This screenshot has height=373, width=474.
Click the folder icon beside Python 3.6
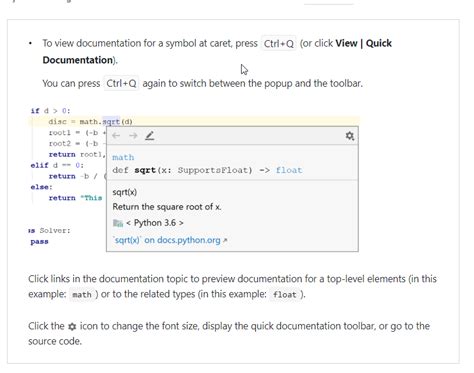click(118, 223)
